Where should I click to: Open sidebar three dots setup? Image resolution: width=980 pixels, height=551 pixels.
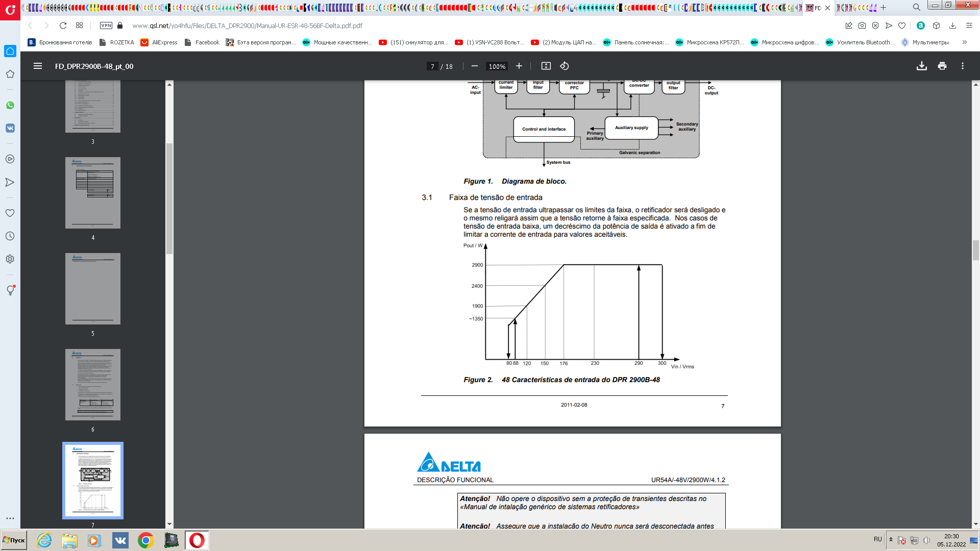pyautogui.click(x=10, y=518)
